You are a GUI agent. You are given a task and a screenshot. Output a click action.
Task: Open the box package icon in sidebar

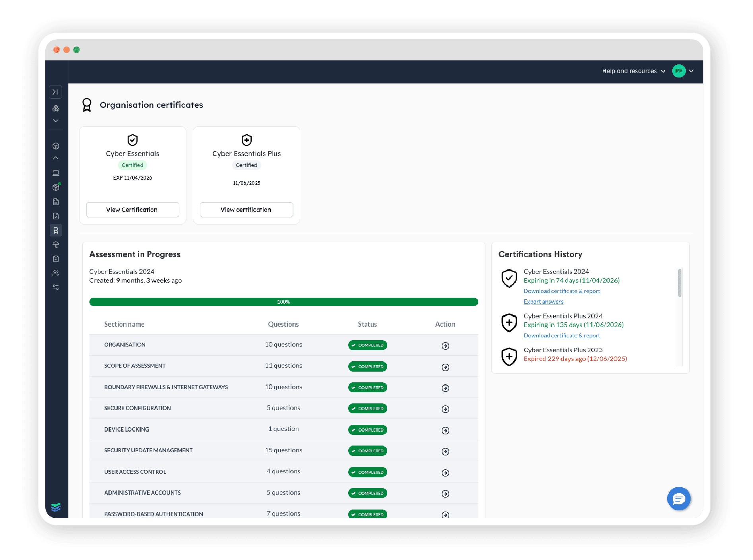click(56, 146)
